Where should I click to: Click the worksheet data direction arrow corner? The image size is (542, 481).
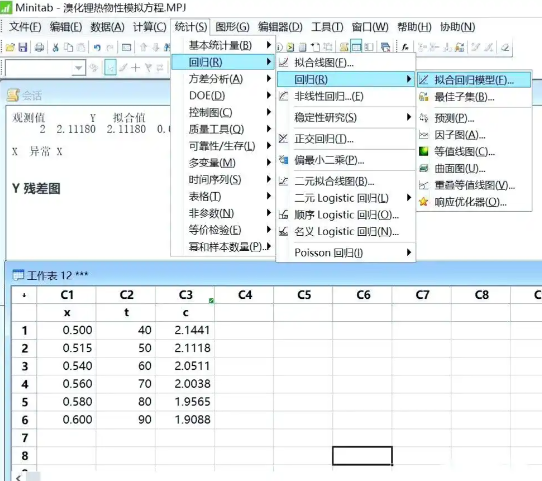click(24, 295)
